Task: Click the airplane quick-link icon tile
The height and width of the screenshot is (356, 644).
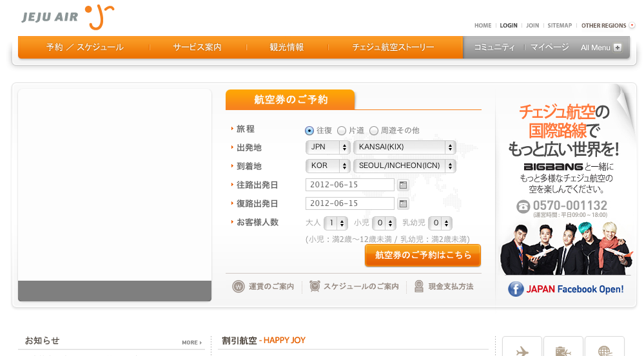Action: tap(522, 346)
